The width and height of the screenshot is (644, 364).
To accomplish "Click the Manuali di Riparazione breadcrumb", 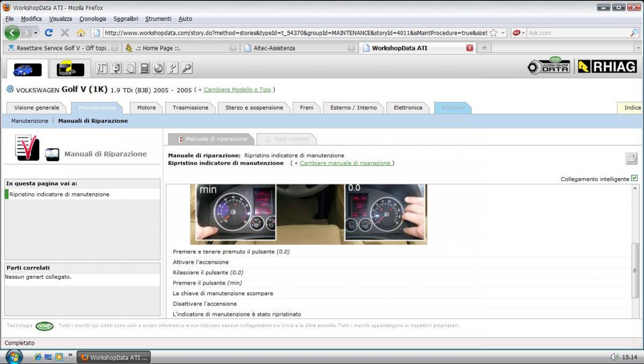I will click(93, 121).
